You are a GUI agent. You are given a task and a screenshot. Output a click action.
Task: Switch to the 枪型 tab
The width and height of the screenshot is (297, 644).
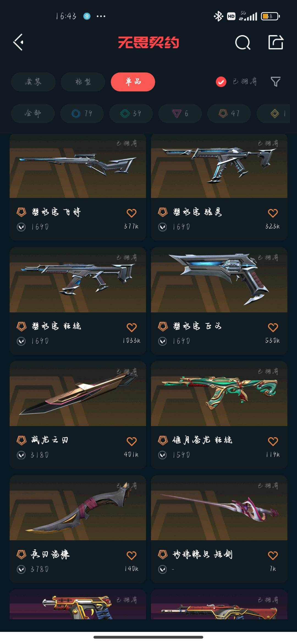pyautogui.click(x=83, y=82)
